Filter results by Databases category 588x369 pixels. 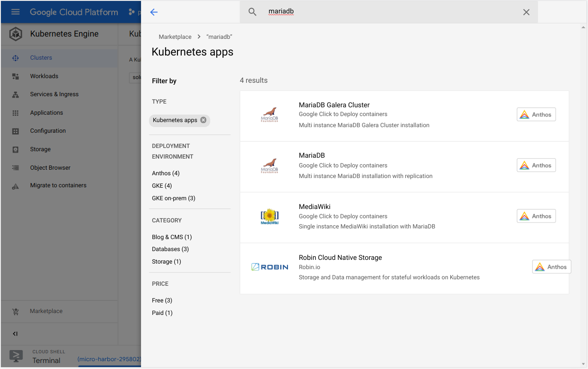pyautogui.click(x=170, y=249)
